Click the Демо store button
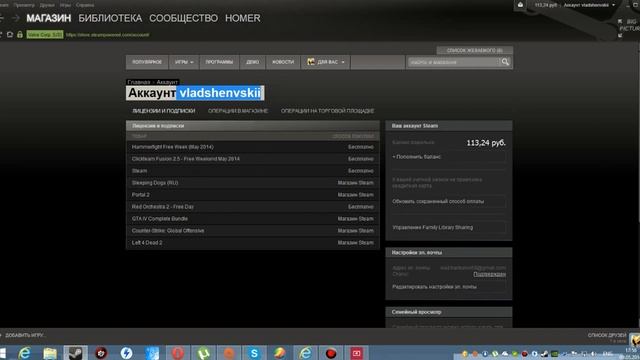640x360 pixels. tap(253, 62)
